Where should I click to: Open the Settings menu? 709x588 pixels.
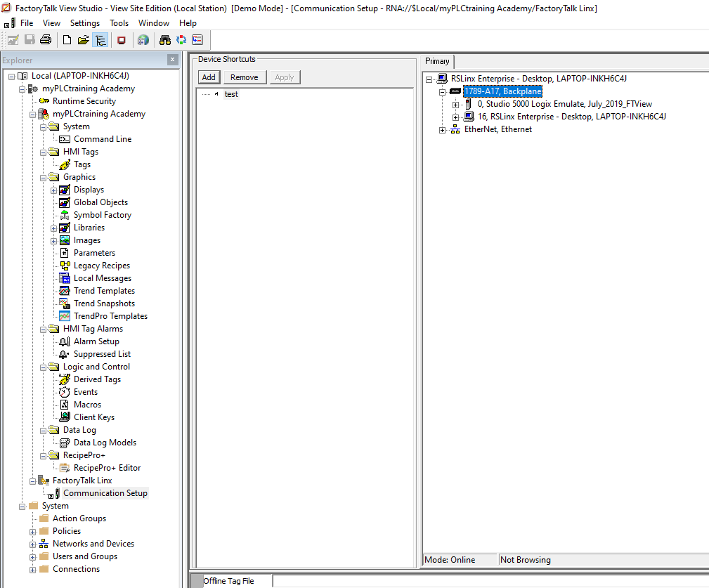[x=85, y=23]
